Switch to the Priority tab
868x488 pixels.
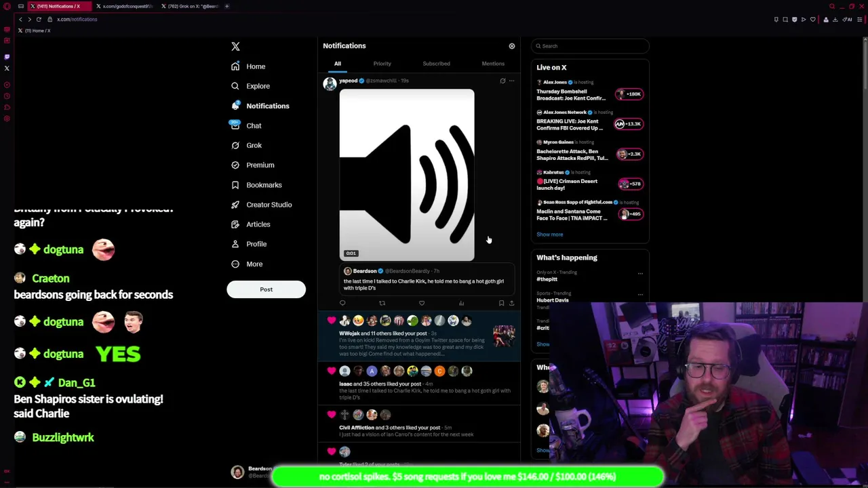(x=382, y=64)
